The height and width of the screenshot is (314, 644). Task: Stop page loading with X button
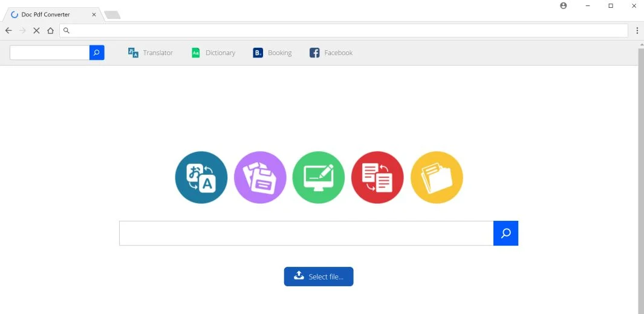point(36,30)
